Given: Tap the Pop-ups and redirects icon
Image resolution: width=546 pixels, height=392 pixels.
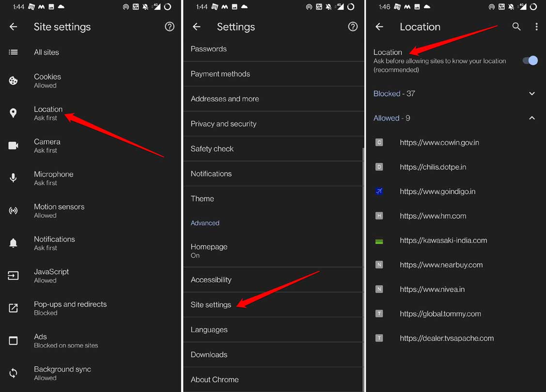Looking at the screenshot, I should coord(13,308).
